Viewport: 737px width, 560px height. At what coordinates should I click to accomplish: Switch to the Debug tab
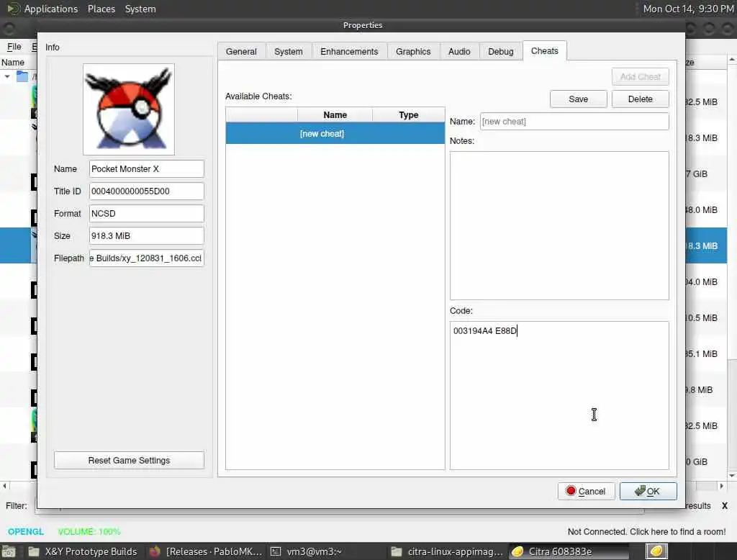click(501, 51)
